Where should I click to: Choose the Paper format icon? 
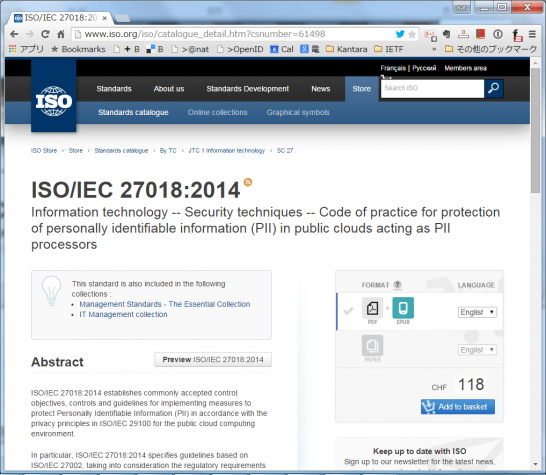tap(372, 345)
